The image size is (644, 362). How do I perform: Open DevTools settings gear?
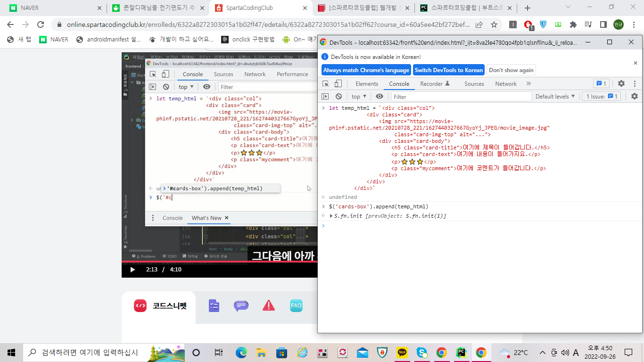tap(621, 83)
